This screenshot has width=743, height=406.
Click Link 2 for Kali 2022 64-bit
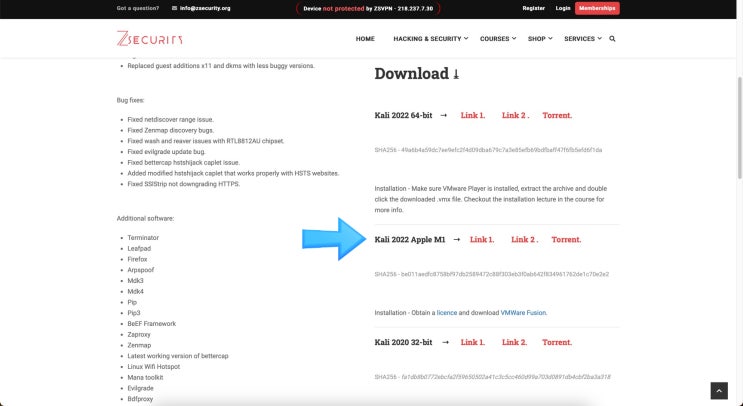click(516, 115)
